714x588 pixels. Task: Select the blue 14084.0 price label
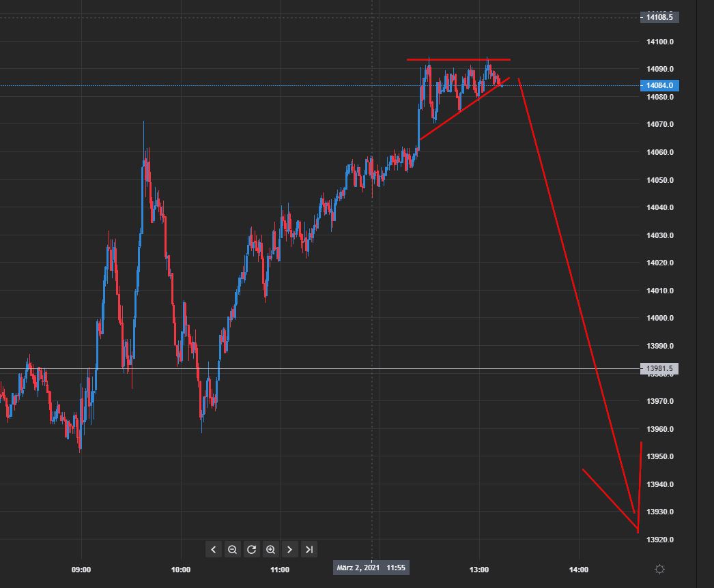[x=659, y=86]
